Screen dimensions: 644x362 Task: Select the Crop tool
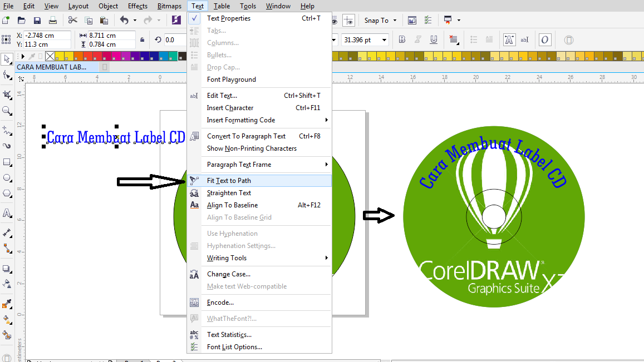[x=7, y=95]
